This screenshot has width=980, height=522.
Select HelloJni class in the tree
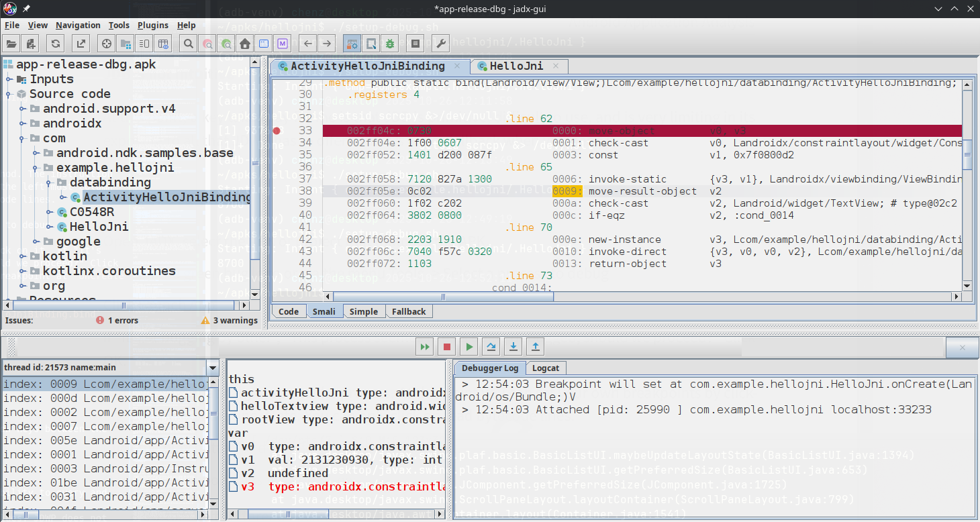click(99, 227)
